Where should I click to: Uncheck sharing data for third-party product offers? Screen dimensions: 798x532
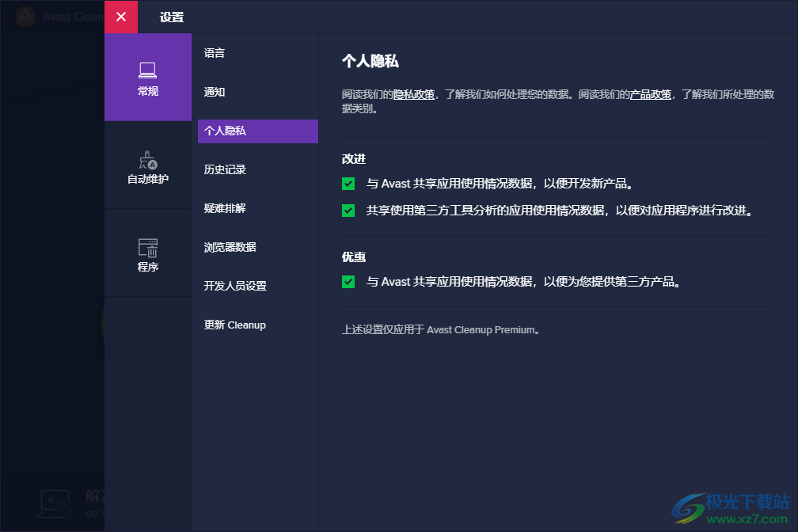pos(348,282)
